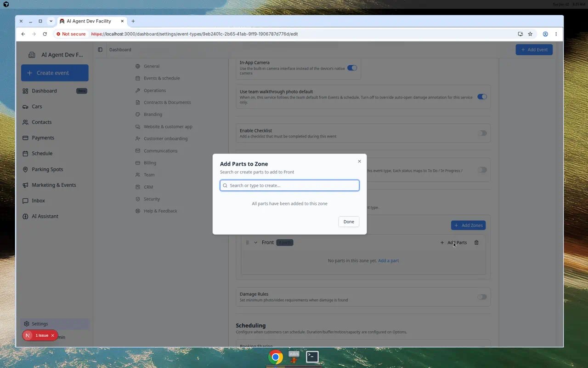Image resolution: width=588 pixels, height=368 pixels.
Task: Toggle the sidebar panel icon beside Dashboard
Action: click(x=100, y=50)
